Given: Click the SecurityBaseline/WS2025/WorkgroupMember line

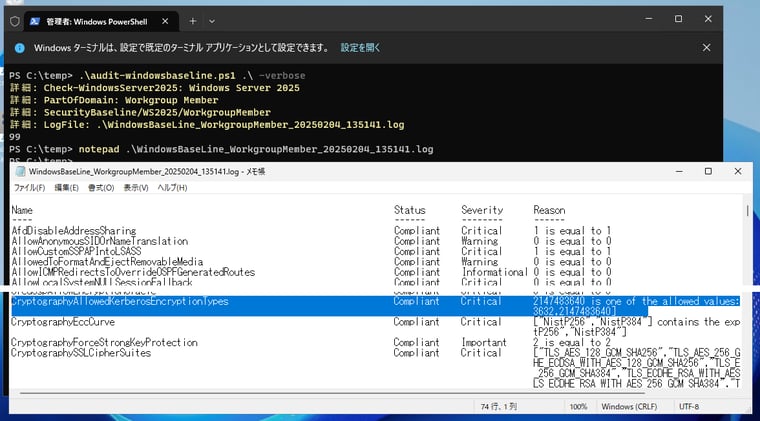Looking at the screenshot, I should 140,112.
